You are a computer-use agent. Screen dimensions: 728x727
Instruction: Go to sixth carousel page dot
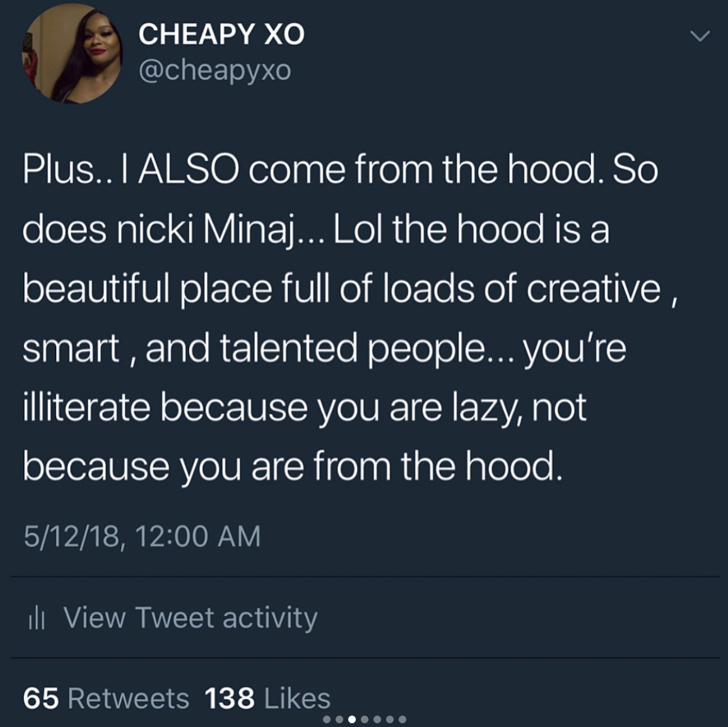click(x=389, y=719)
